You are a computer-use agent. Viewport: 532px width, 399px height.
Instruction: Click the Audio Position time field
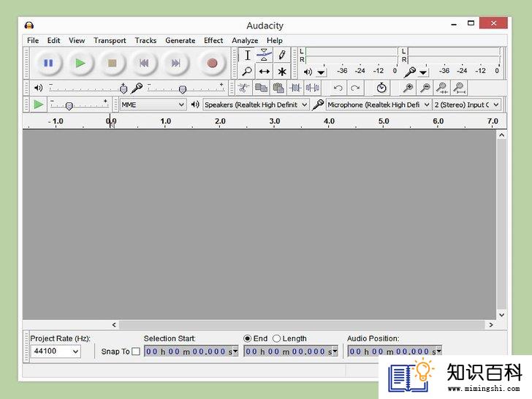coord(395,351)
